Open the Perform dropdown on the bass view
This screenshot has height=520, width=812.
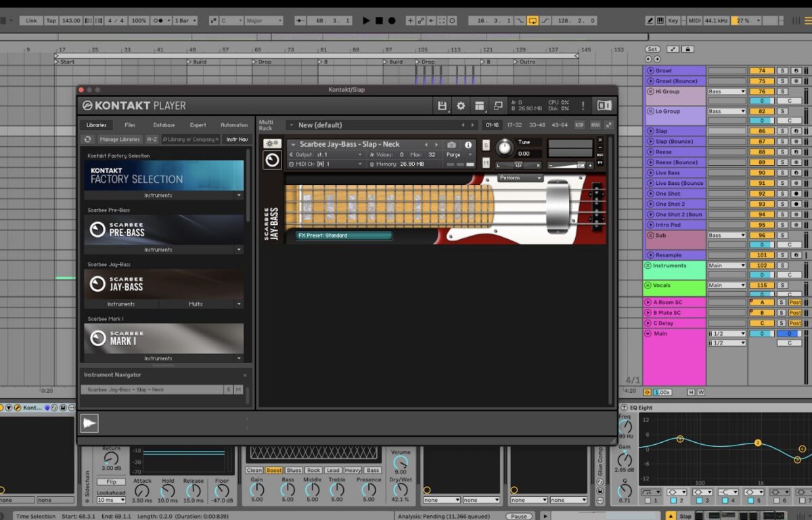pyautogui.click(x=521, y=178)
